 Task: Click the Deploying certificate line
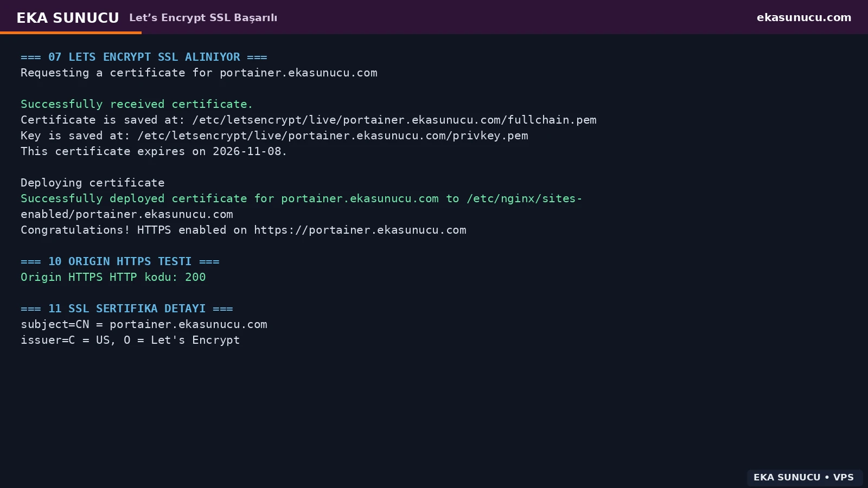click(93, 183)
